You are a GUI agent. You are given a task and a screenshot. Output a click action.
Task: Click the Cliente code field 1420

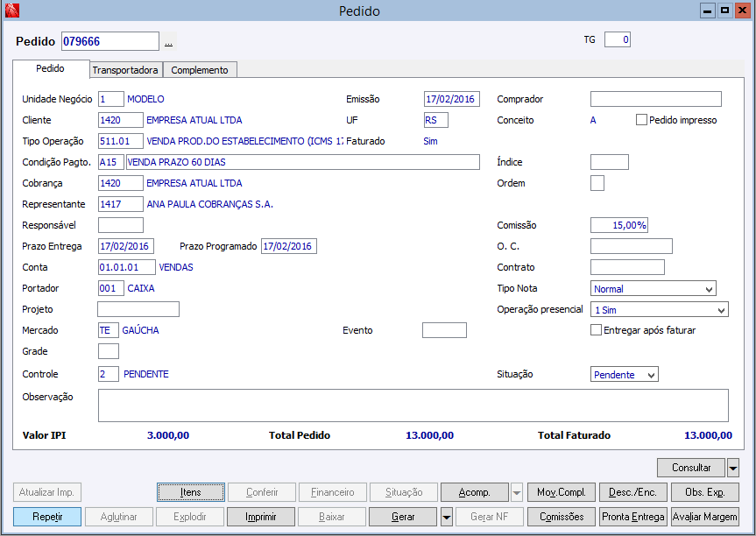click(x=121, y=120)
